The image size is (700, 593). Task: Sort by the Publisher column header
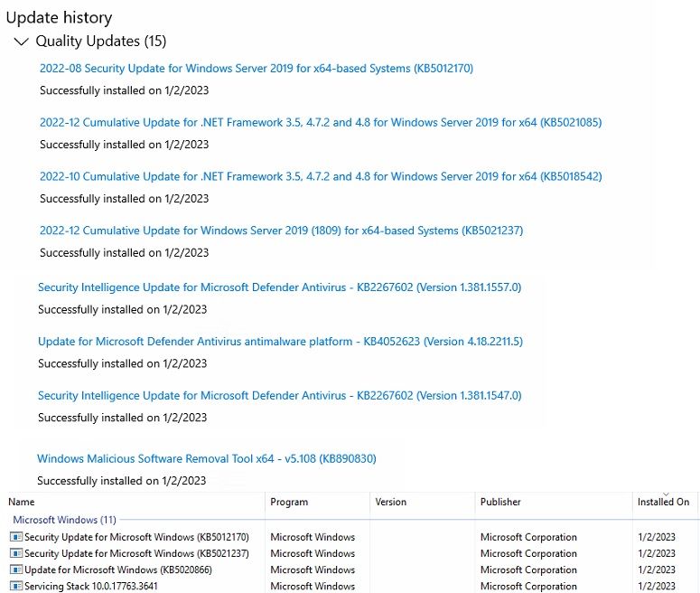point(554,502)
